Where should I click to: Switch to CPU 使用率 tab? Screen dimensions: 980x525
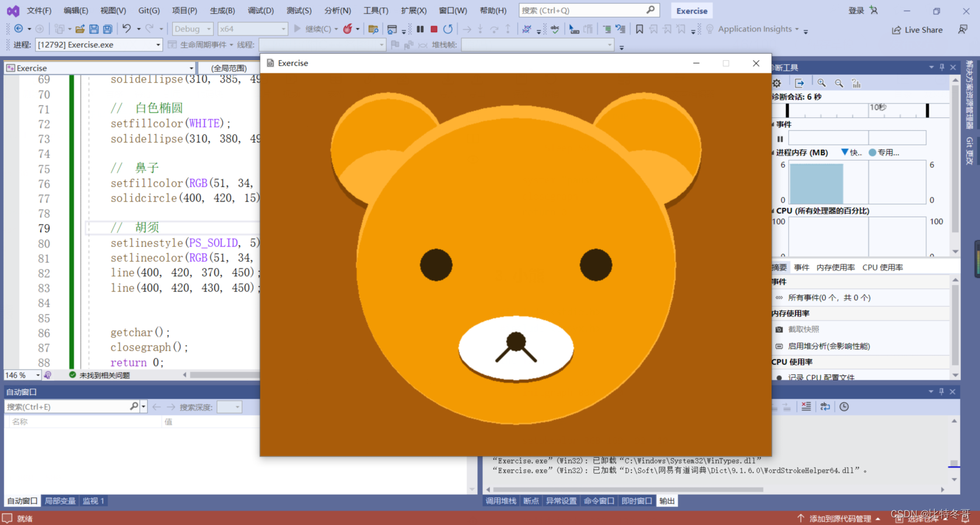click(x=882, y=267)
